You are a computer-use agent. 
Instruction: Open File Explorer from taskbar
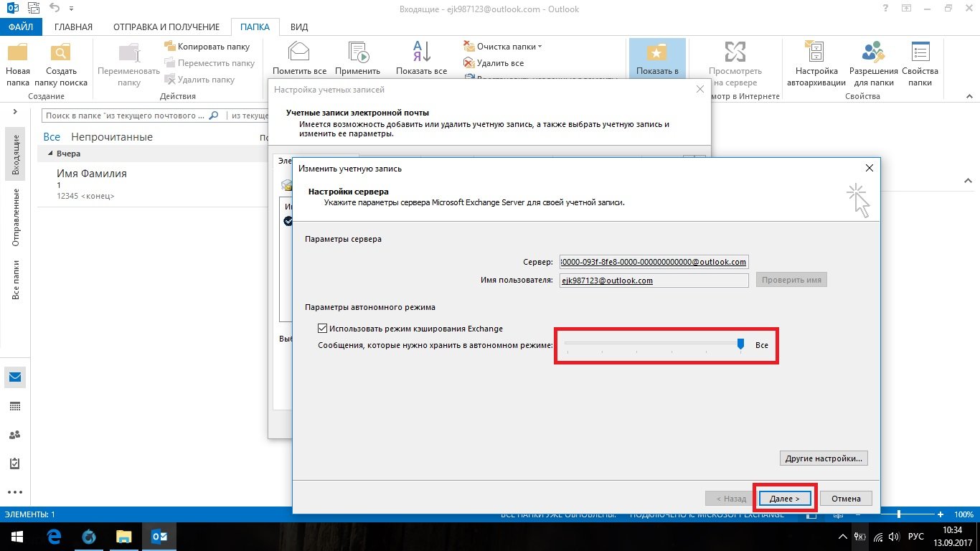click(124, 537)
